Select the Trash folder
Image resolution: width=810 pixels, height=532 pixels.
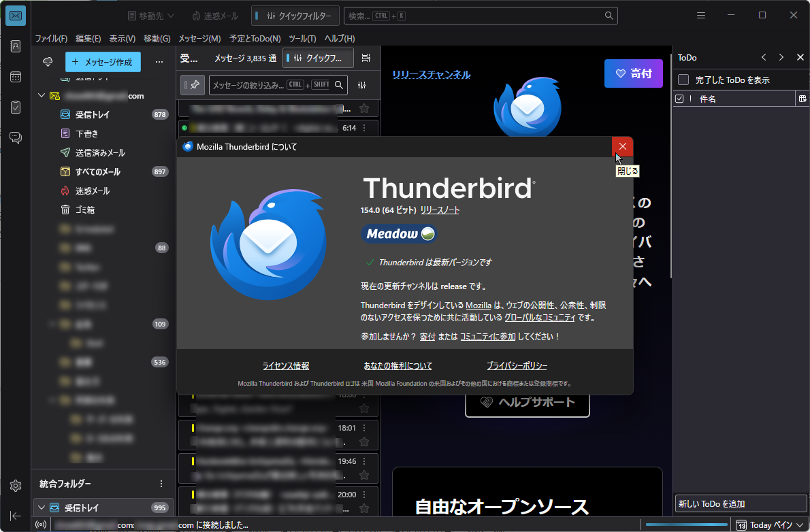pyautogui.click(x=104, y=210)
